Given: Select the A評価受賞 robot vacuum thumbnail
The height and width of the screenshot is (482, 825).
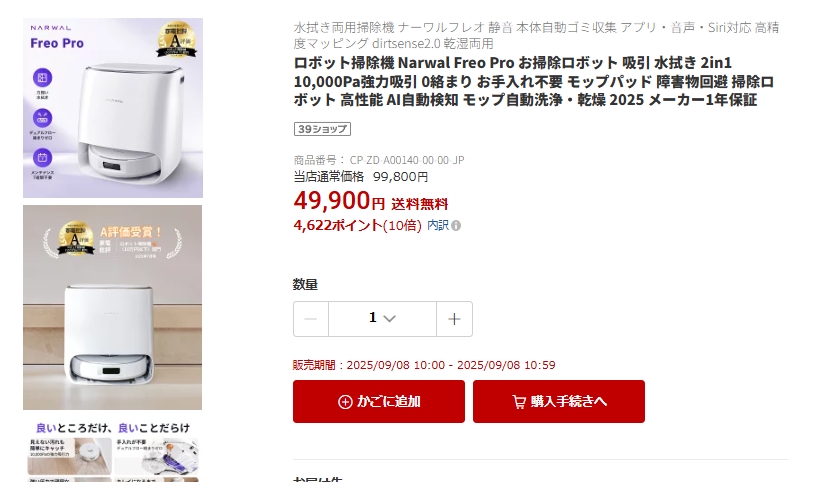Looking at the screenshot, I should pyautogui.click(x=113, y=307).
